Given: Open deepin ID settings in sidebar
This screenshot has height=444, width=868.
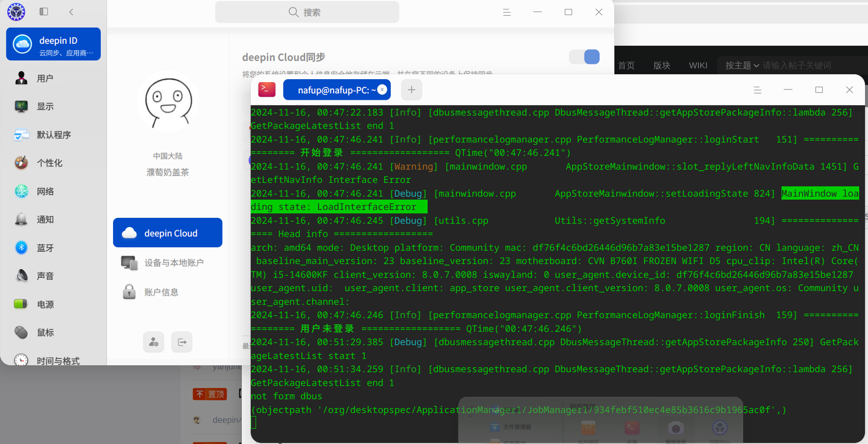Looking at the screenshot, I should click(53, 44).
